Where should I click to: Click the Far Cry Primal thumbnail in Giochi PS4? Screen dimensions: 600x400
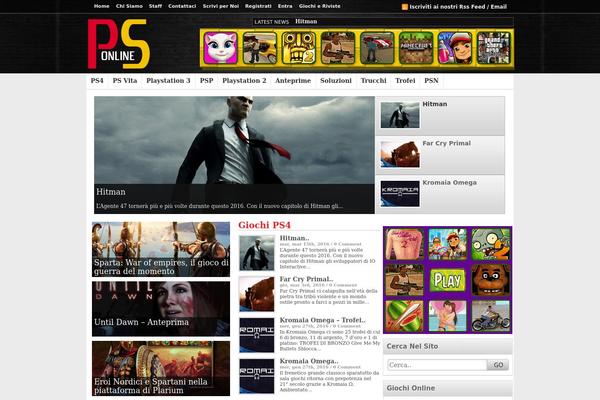coord(257,294)
